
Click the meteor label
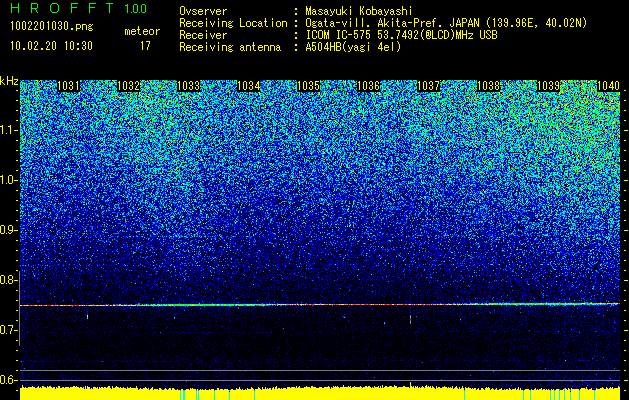(x=142, y=31)
